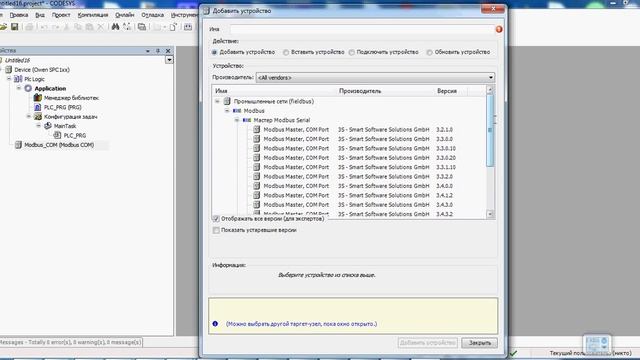Click the Modbus folder icon in device list
The height and width of the screenshot is (360, 640).
pos(237,111)
